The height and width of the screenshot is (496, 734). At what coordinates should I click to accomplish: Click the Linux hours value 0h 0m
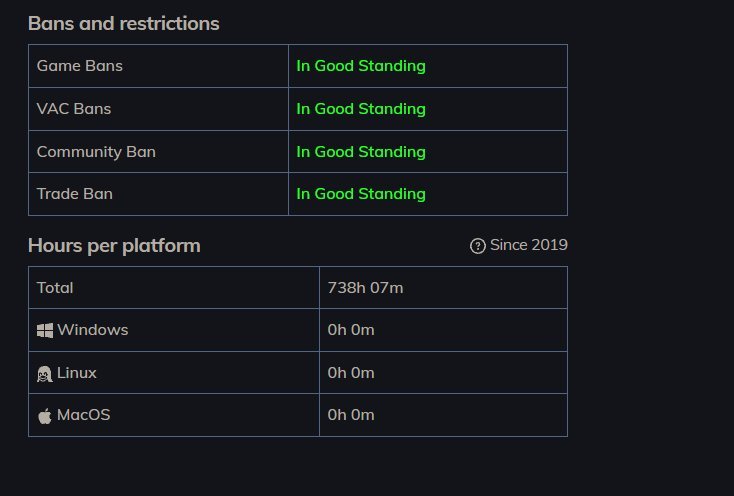[351, 373]
